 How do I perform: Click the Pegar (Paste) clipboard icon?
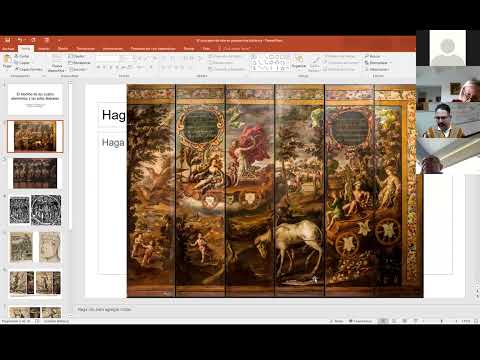7,61
